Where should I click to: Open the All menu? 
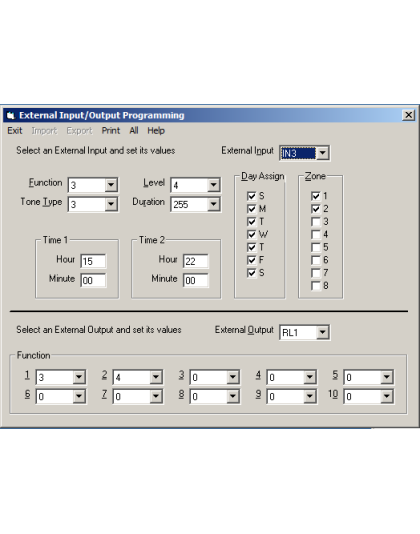[x=134, y=130]
